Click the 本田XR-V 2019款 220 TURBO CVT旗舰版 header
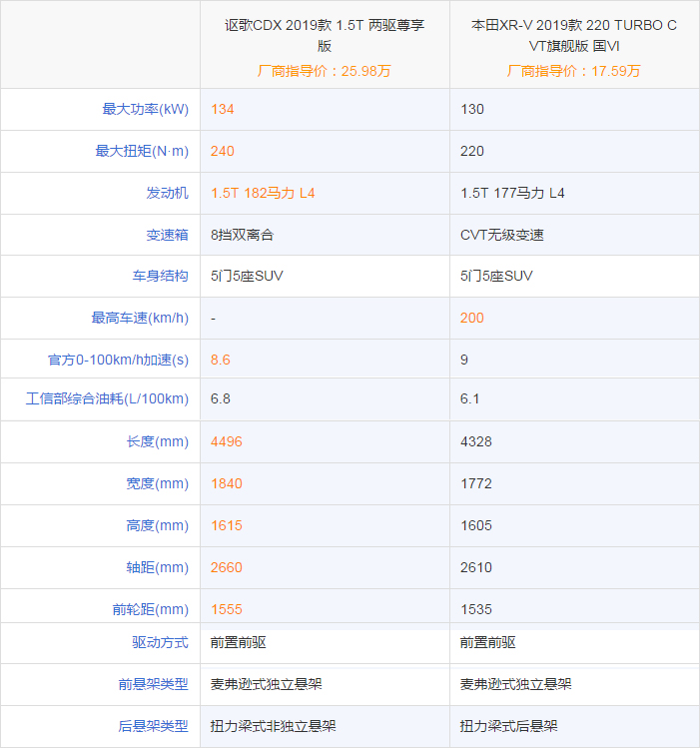 coord(574,35)
